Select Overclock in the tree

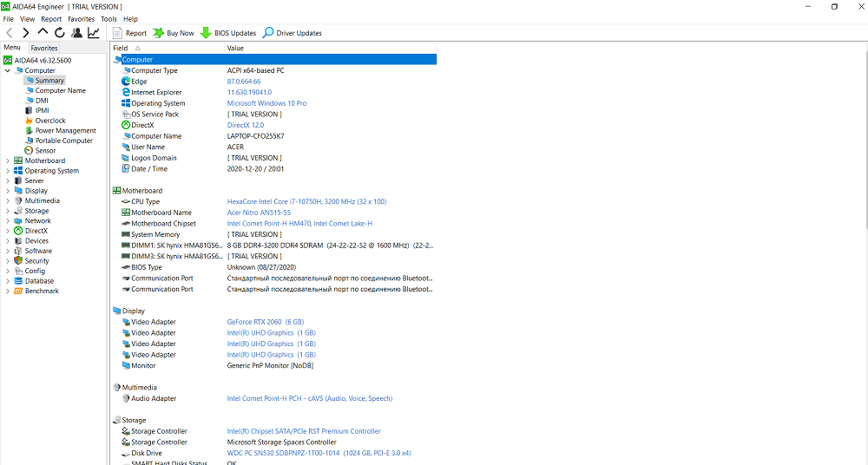click(50, 121)
